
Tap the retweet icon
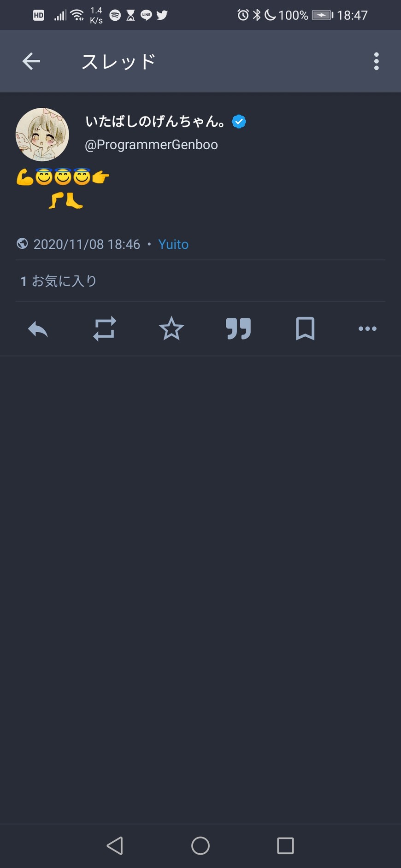[x=105, y=329]
